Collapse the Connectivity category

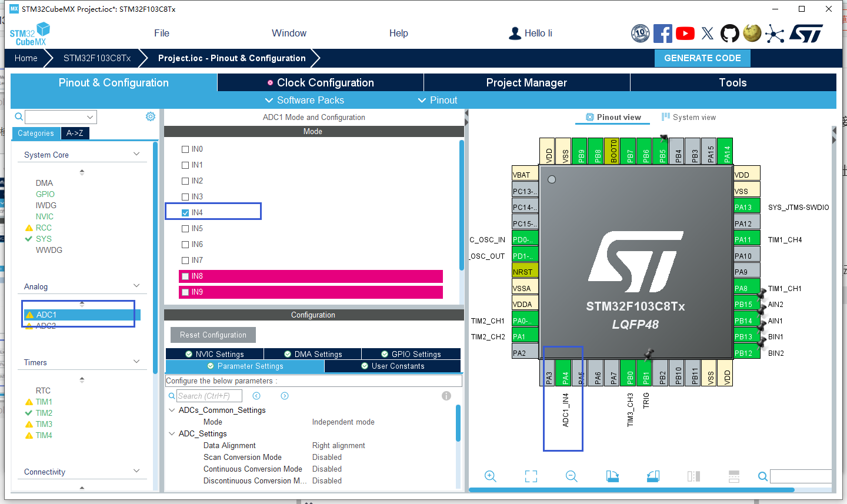pyautogui.click(x=136, y=471)
